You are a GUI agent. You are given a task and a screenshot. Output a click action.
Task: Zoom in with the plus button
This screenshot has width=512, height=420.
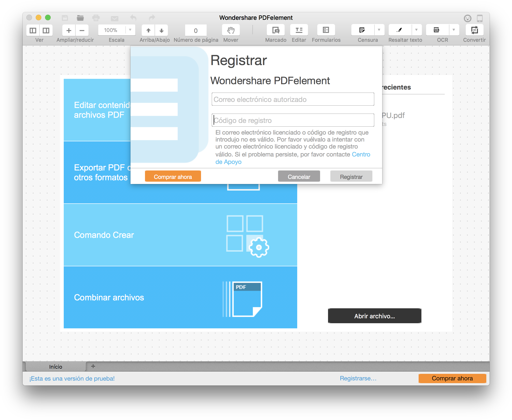point(69,30)
